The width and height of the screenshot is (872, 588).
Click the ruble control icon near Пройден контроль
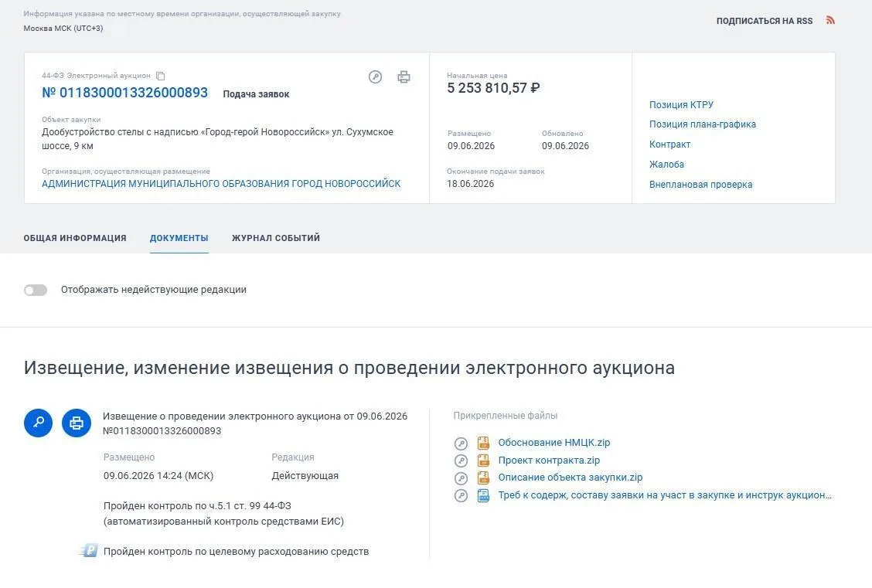88,551
